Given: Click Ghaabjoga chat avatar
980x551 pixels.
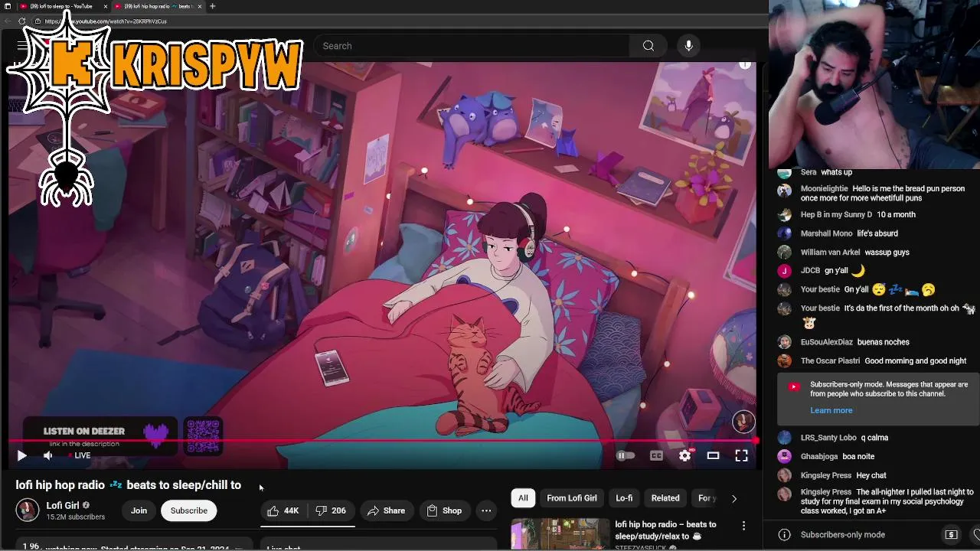Looking at the screenshot, I should tap(784, 456).
